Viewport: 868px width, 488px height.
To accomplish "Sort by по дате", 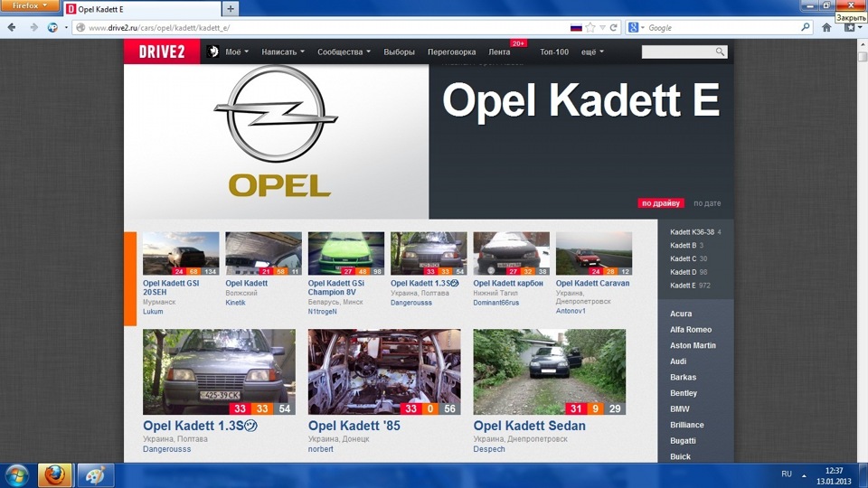I will [707, 203].
